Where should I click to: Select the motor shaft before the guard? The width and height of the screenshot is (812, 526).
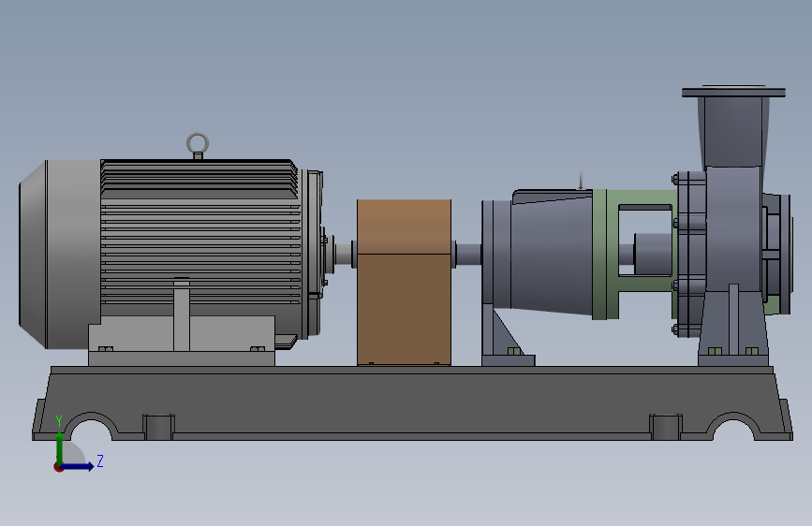pyautogui.click(x=343, y=254)
